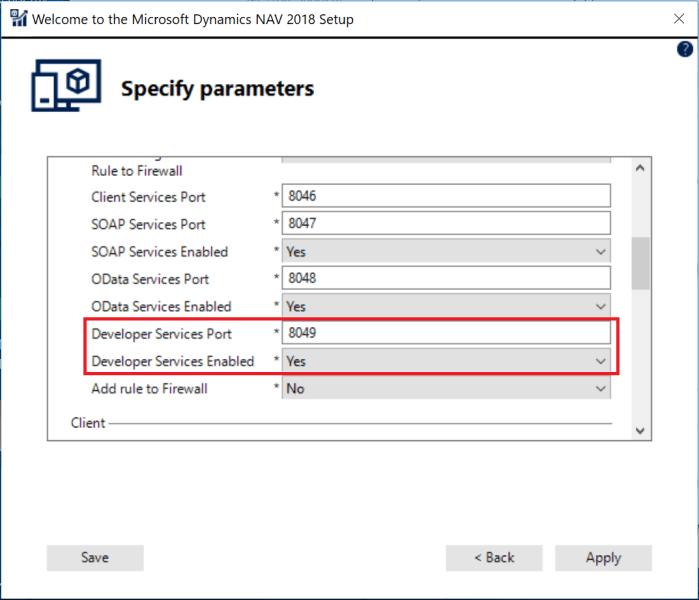Click the parameter list scrollbar thumb
The height and width of the screenshot is (600, 699).
[x=640, y=262]
